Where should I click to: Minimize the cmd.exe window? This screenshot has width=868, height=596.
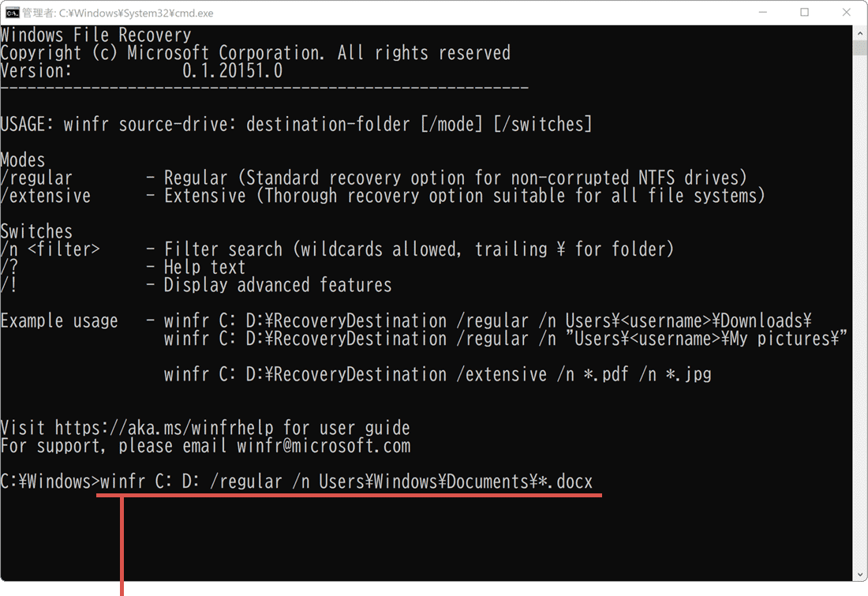763,13
